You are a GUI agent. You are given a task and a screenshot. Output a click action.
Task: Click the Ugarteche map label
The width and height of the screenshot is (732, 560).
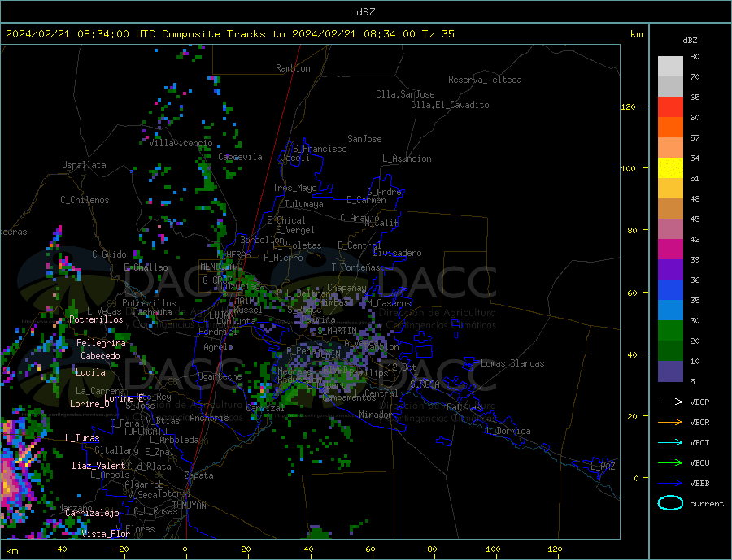point(220,376)
